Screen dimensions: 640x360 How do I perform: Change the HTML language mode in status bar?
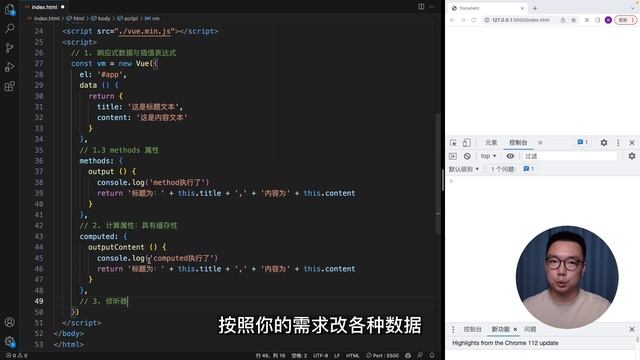[x=353, y=356]
